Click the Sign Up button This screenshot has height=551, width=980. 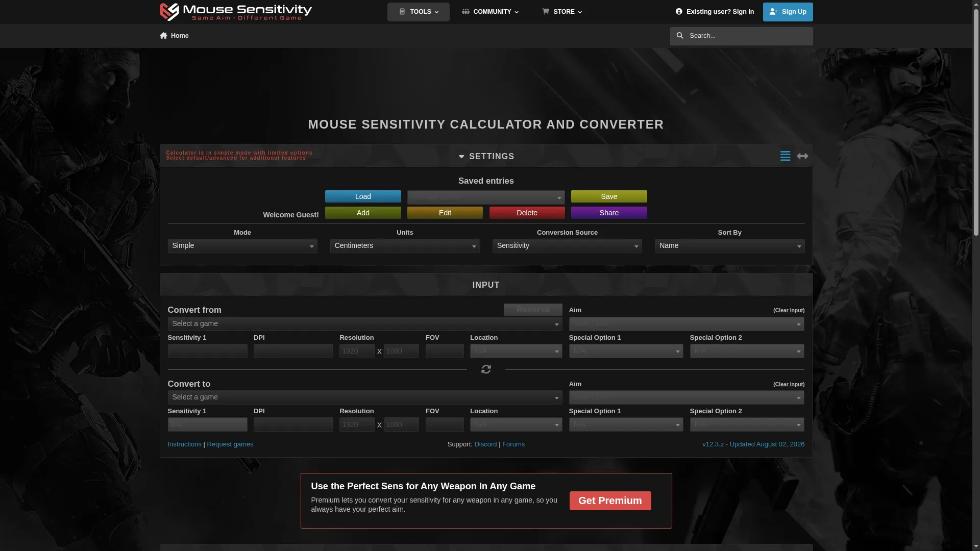coord(788,12)
